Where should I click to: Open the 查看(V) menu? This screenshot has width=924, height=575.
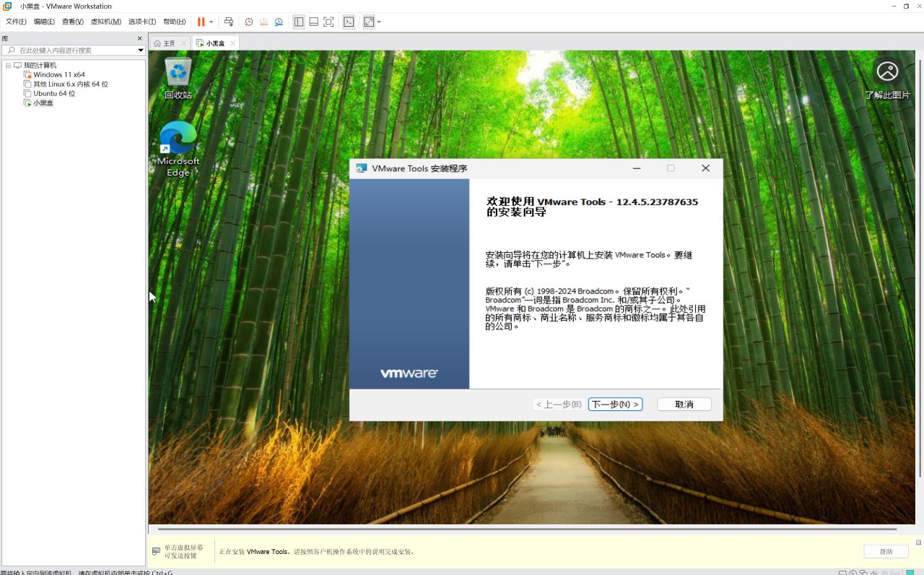pos(73,22)
